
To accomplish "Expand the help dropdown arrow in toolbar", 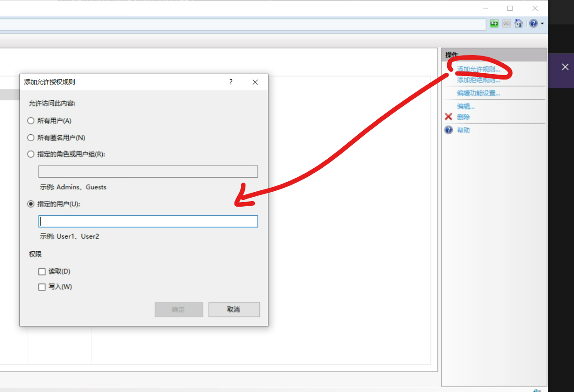I will [542, 24].
